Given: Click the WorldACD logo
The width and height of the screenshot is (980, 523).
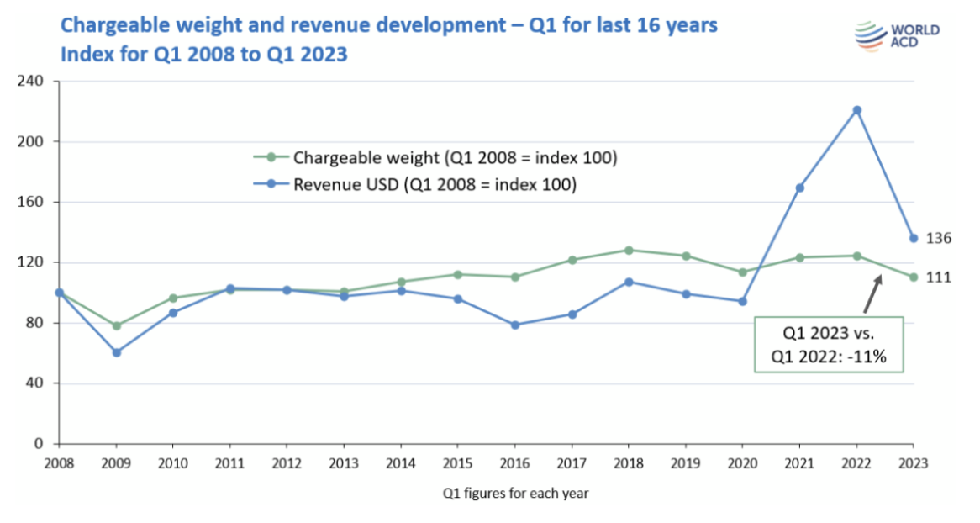Looking at the screenshot, I should tap(897, 35).
